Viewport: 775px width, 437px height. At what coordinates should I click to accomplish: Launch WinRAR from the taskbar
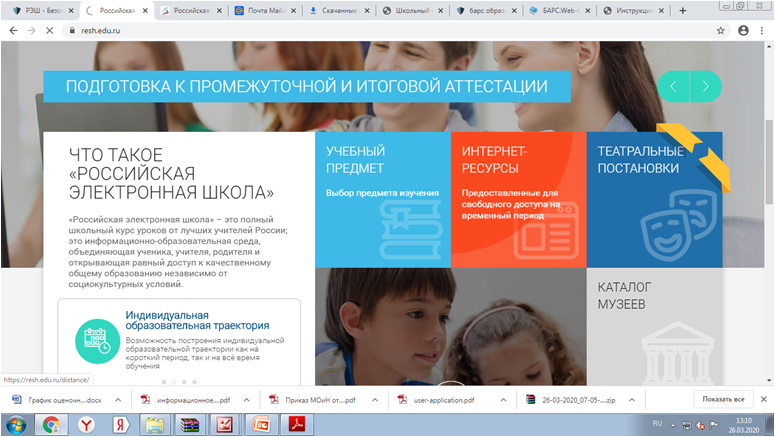click(188, 424)
